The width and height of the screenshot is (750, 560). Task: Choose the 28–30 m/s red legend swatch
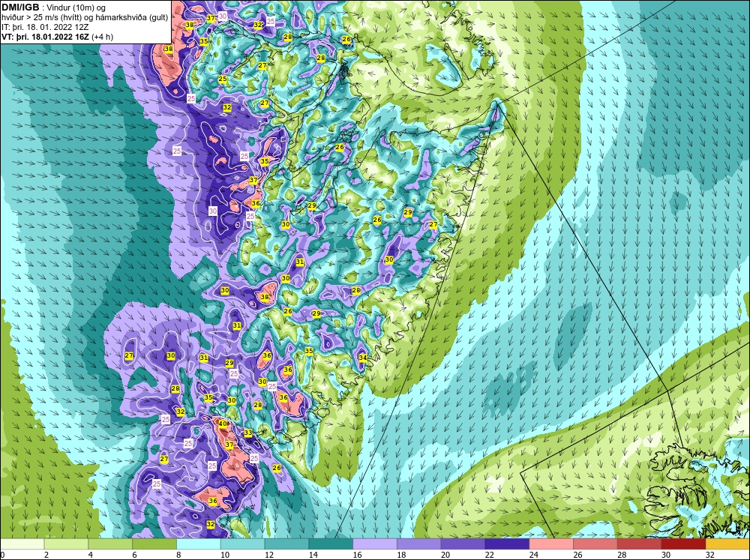pyautogui.click(x=640, y=544)
